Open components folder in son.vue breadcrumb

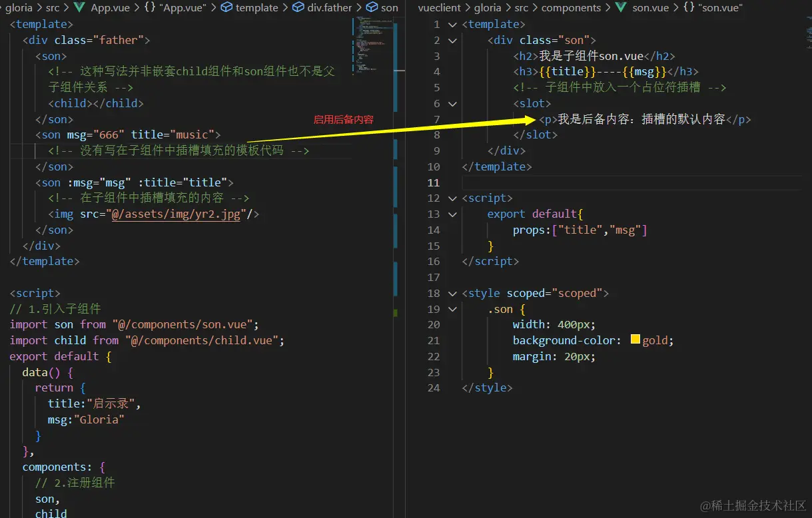click(x=571, y=8)
